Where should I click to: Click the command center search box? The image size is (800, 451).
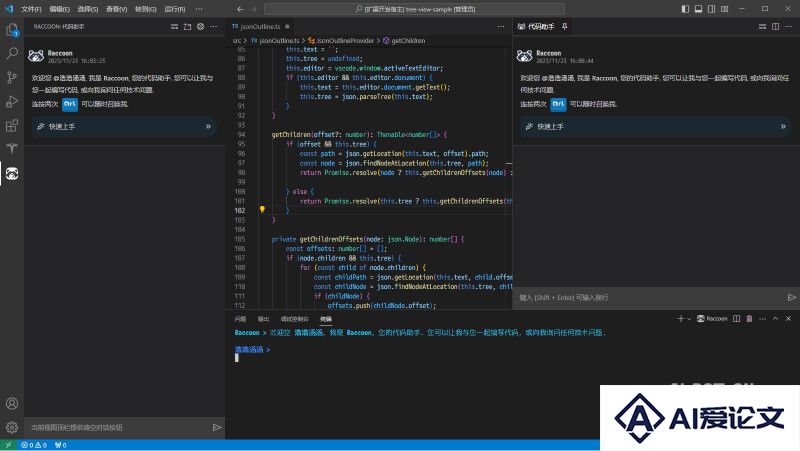[x=414, y=9]
